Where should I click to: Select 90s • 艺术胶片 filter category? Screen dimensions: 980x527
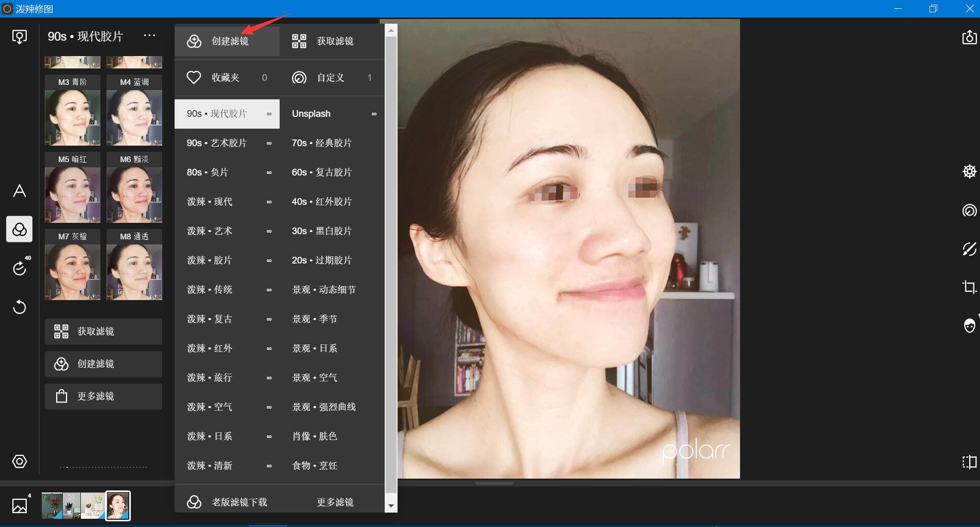click(227, 143)
